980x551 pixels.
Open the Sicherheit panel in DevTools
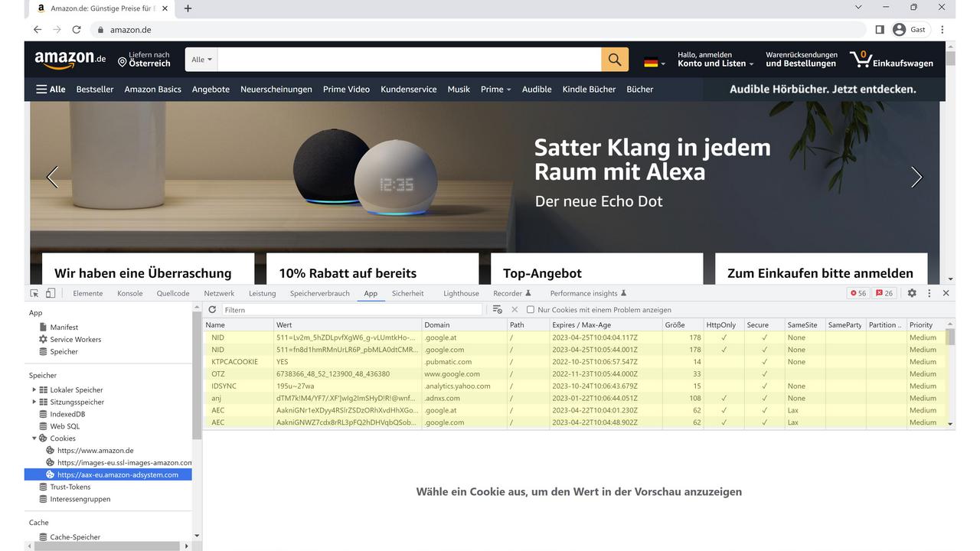(408, 293)
